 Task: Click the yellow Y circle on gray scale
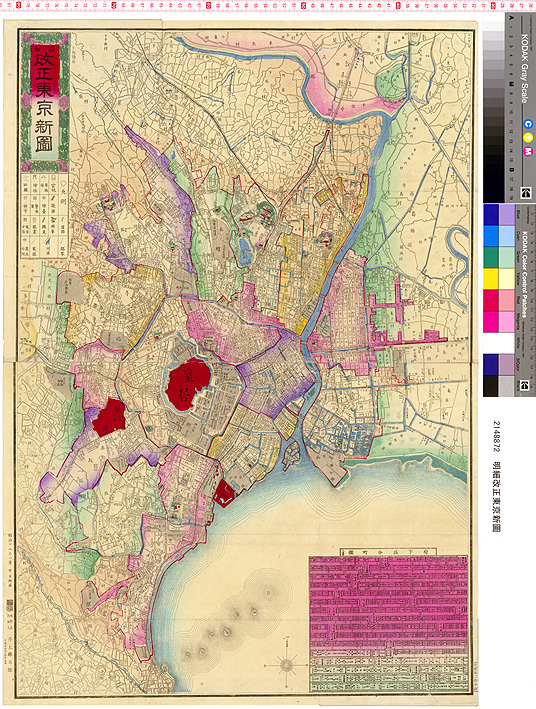527,137
